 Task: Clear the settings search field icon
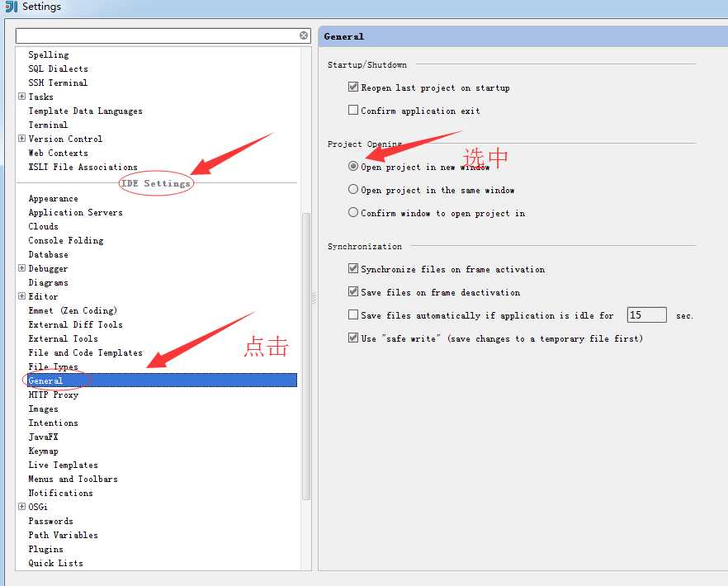click(x=304, y=35)
